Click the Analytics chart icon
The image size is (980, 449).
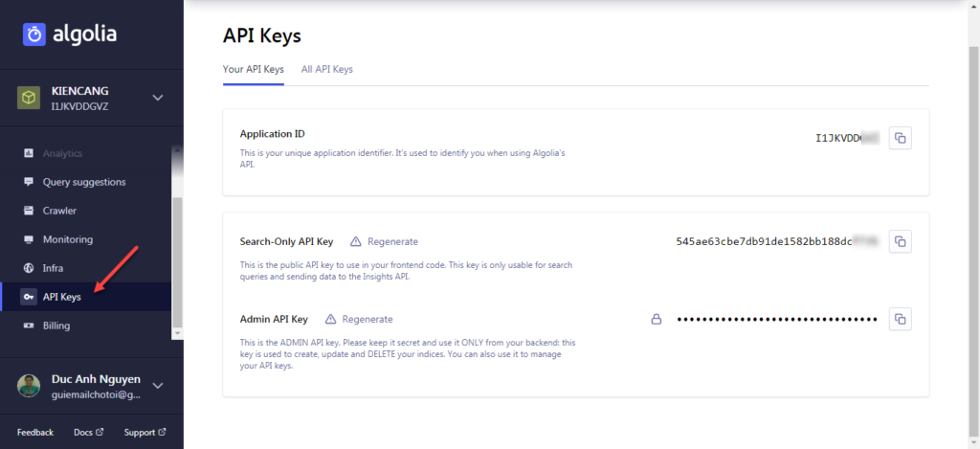28,153
